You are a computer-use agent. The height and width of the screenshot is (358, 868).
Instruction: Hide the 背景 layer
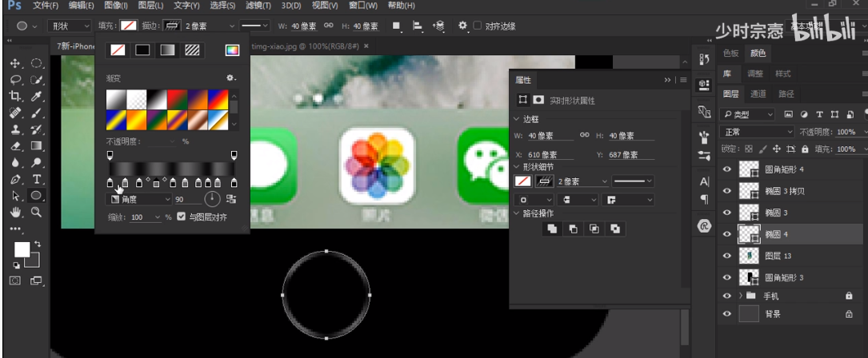[727, 314]
